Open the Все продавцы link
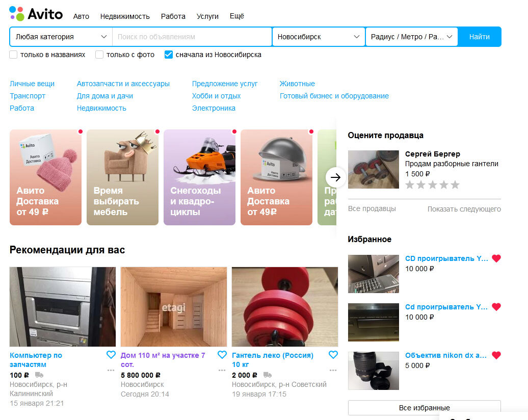Viewport: 528px width, 420px height. pyautogui.click(x=372, y=209)
